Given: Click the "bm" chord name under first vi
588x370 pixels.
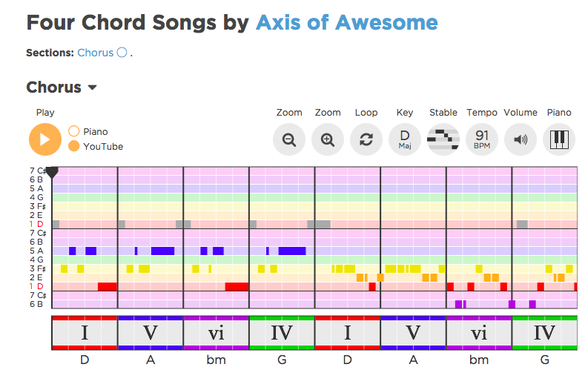Looking at the screenshot, I should tap(216, 360).
